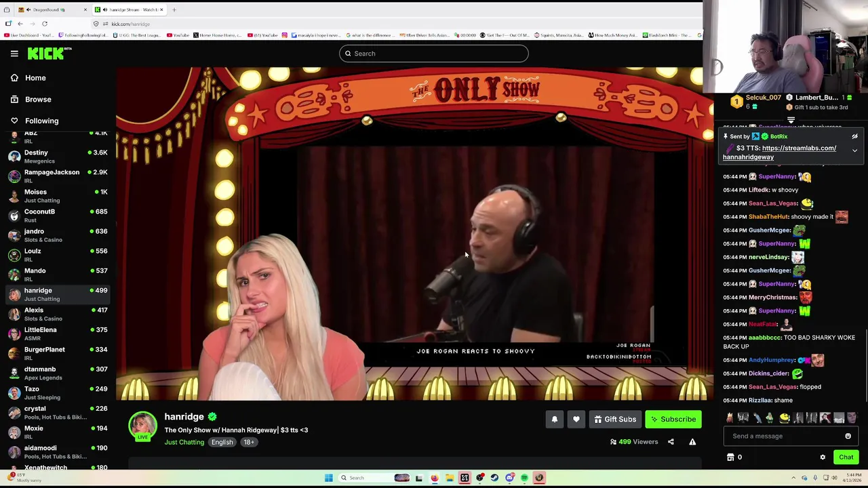Open jandro channel in sidebar
The image size is (868, 488).
(x=58, y=235)
